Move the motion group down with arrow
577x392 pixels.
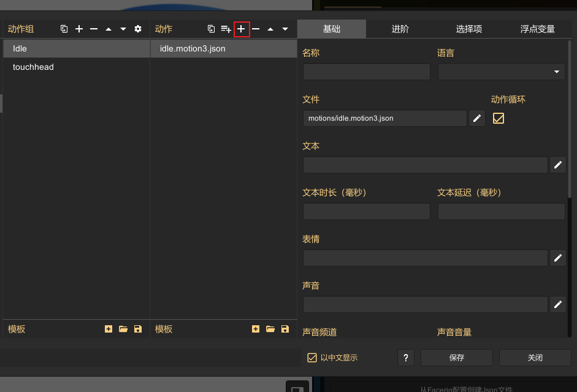tap(123, 29)
